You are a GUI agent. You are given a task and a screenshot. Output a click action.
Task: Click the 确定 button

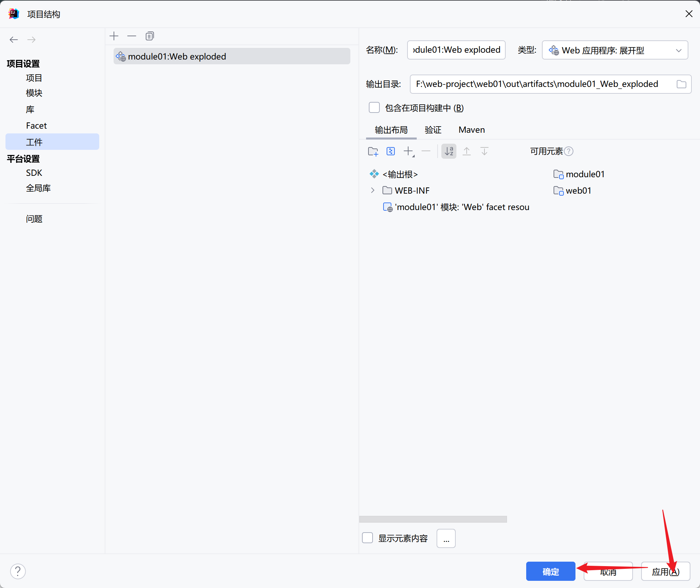(550, 571)
